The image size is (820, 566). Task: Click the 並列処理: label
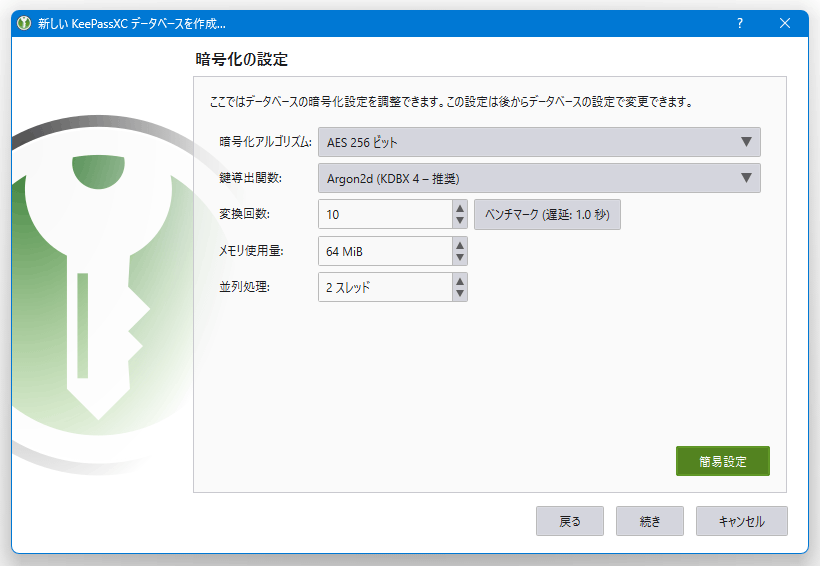tap(244, 287)
